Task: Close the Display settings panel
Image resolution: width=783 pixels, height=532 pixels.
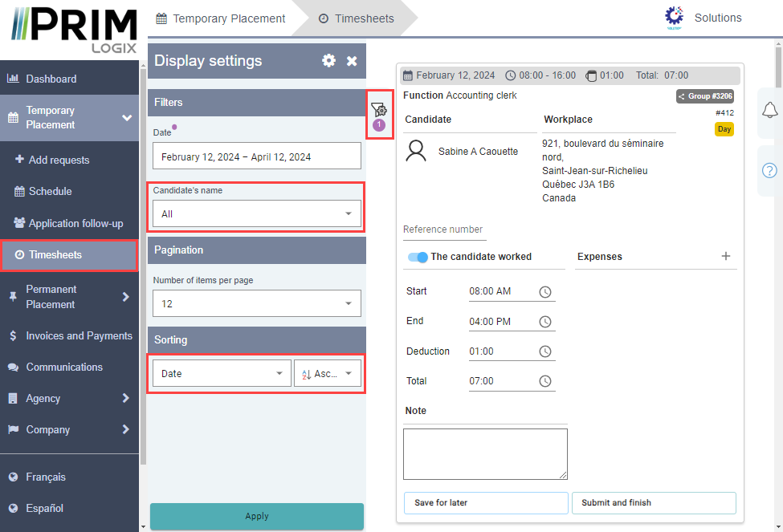Action: pyautogui.click(x=352, y=61)
